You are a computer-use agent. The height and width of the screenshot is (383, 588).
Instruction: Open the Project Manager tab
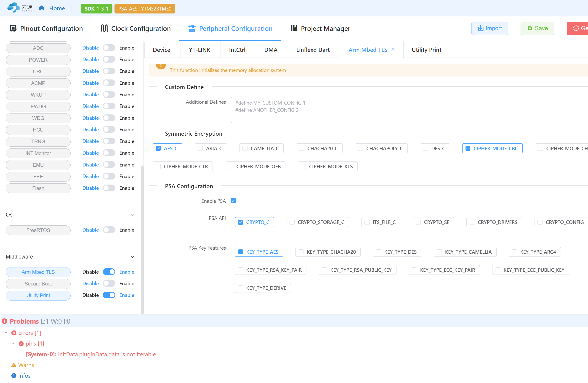[x=320, y=28]
